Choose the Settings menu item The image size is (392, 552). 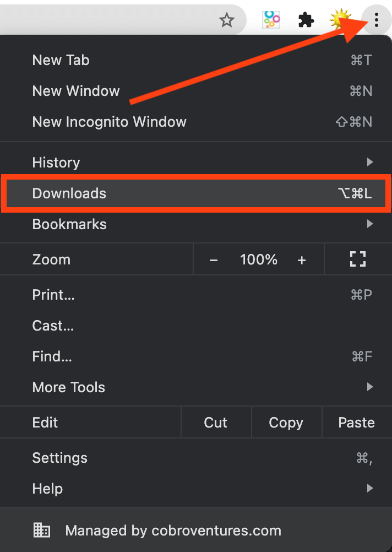tap(196, 458)
